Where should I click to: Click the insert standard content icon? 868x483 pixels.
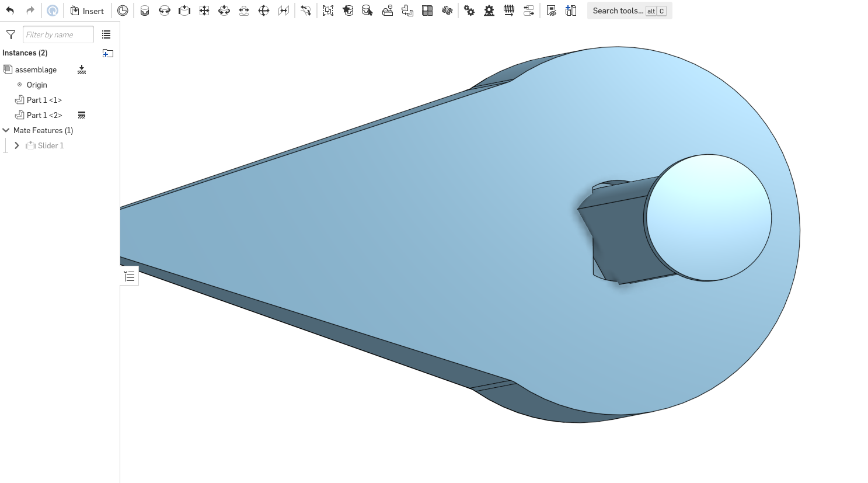[x=571, y=11]
